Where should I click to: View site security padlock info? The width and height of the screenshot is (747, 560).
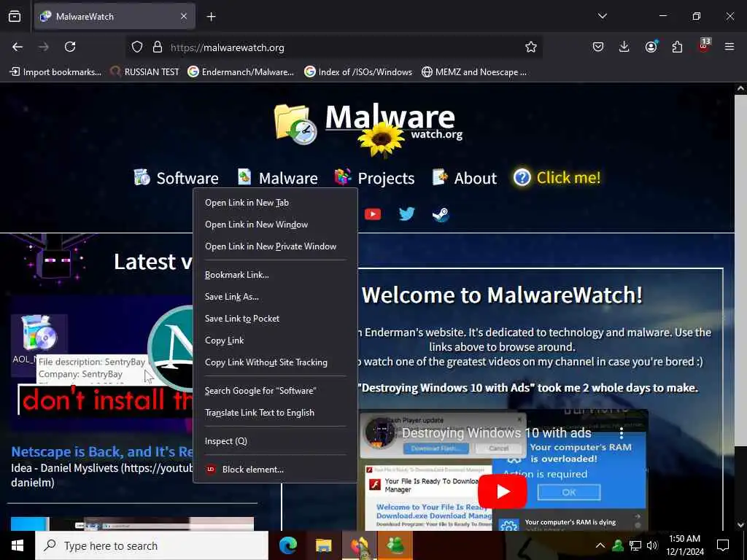[158, 47]
